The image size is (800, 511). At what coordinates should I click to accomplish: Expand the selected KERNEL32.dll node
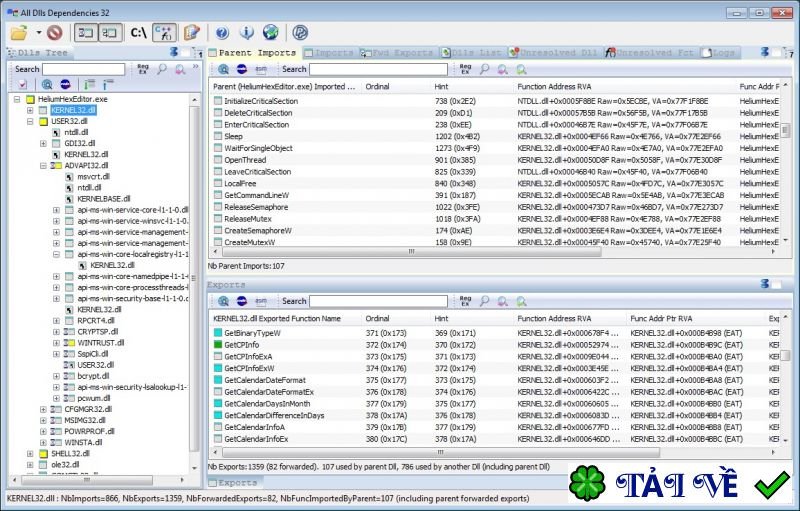30,110
